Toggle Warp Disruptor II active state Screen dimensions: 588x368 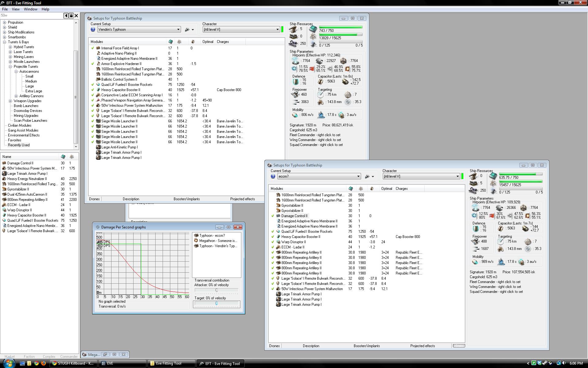pyautogui.click(x=273, y=242)
